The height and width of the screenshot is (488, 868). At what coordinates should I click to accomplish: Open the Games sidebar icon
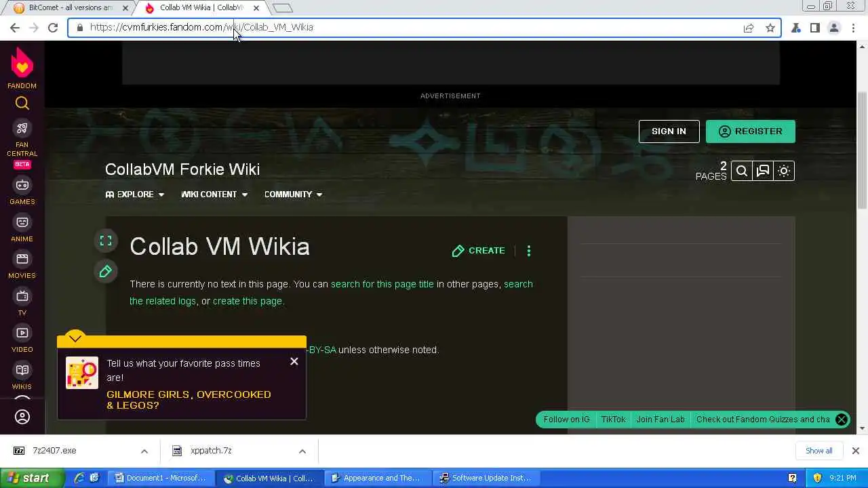(22, 185)
